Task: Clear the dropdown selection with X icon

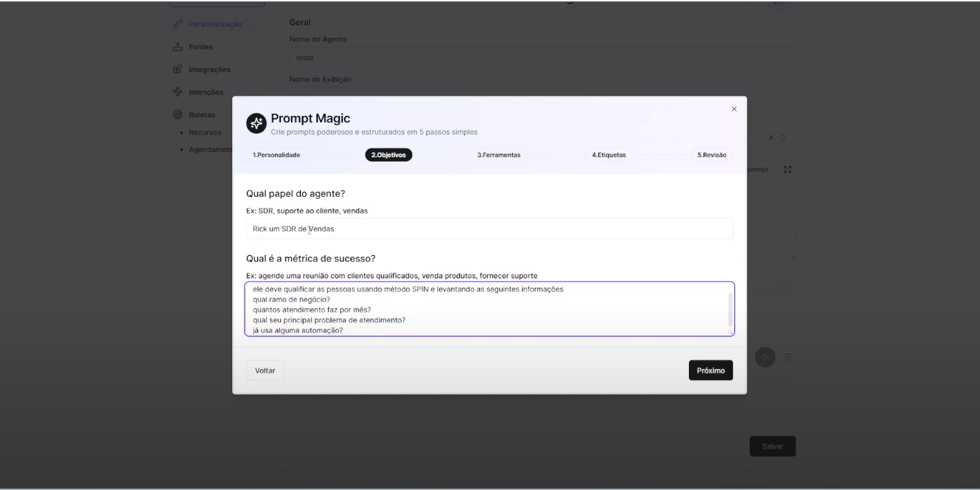Action: (x=771, y=138)
